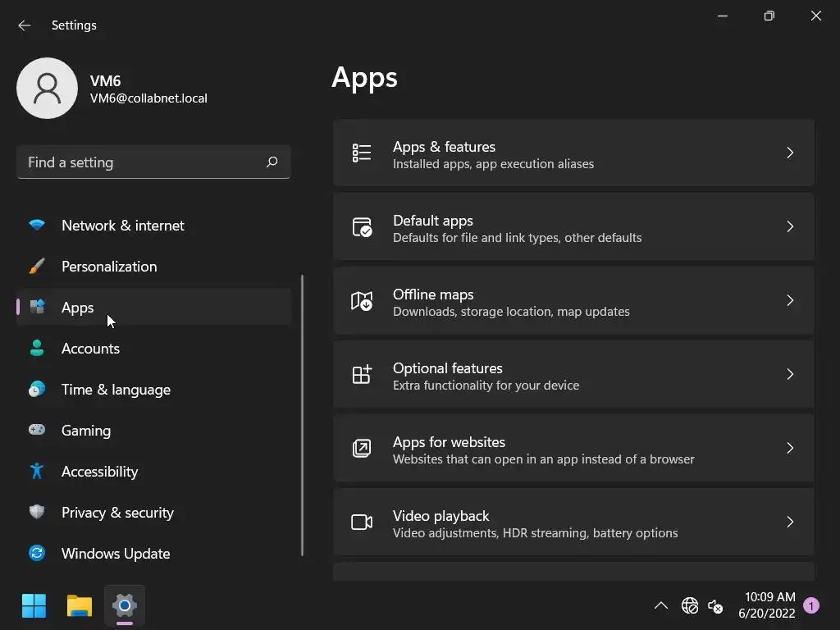Select Network & internet in the sidebar
840x630 pixels.
(x=153, y=226)
